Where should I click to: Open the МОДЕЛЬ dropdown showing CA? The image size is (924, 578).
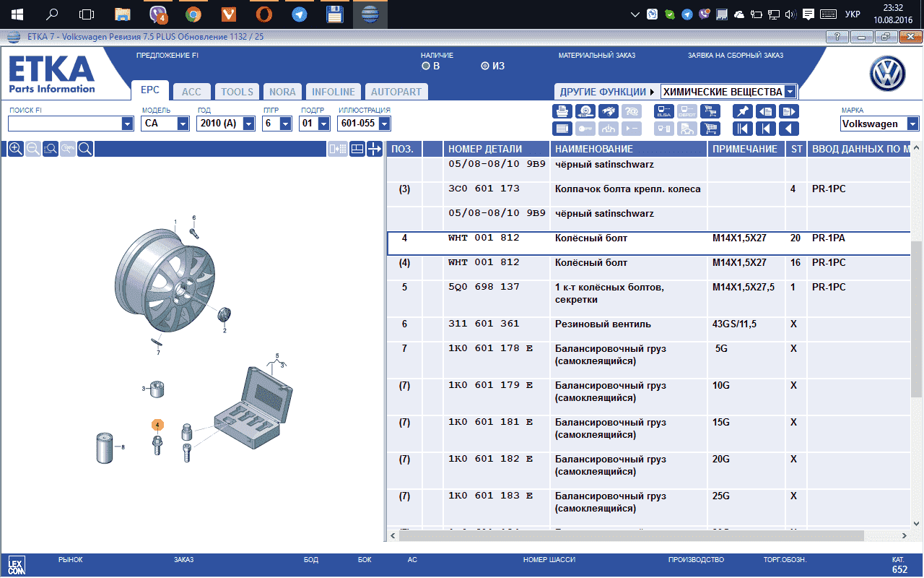click(183, 124)
